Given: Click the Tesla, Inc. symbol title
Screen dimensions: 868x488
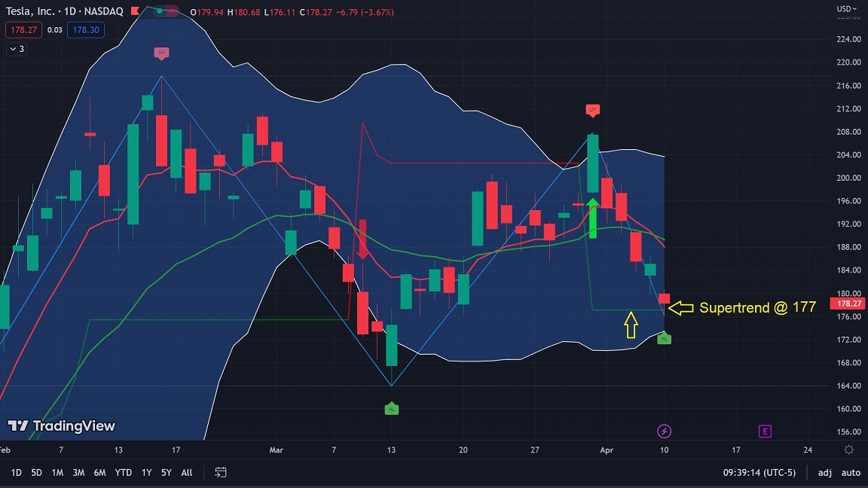Looking at the screenshot, I should pyautogui.click(x=30, y=11).
